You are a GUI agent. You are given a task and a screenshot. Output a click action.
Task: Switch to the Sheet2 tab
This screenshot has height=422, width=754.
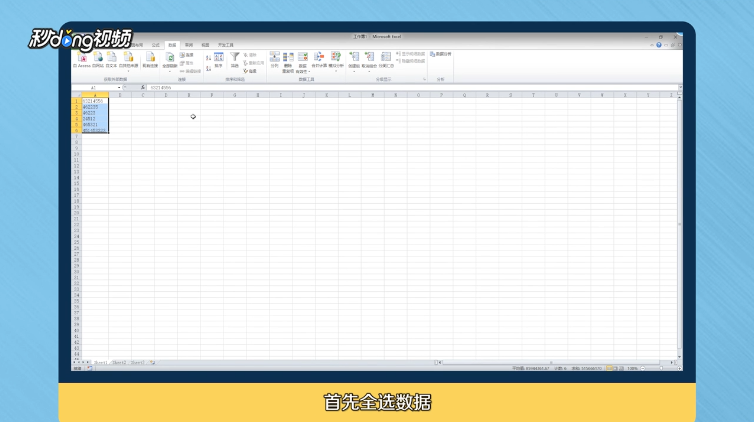pos(119,363)
